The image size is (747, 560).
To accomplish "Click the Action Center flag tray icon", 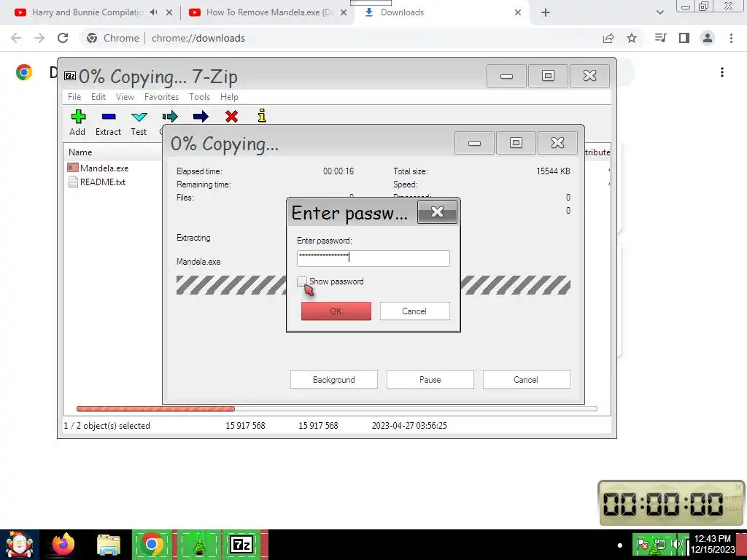I will click(642, 544).
